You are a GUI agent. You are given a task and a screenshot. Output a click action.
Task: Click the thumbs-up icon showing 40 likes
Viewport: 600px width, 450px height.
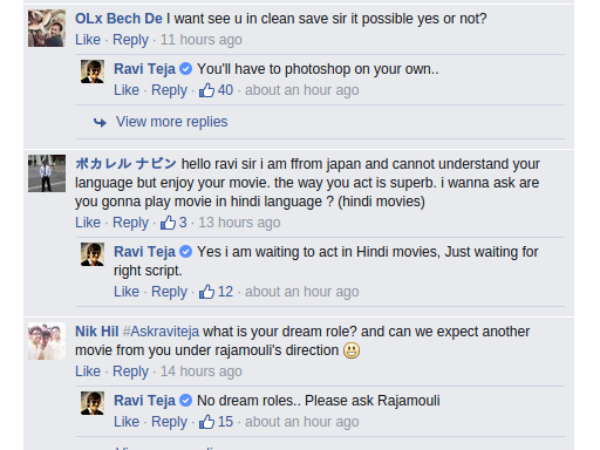pyautogui.click(x=207, y=90)
